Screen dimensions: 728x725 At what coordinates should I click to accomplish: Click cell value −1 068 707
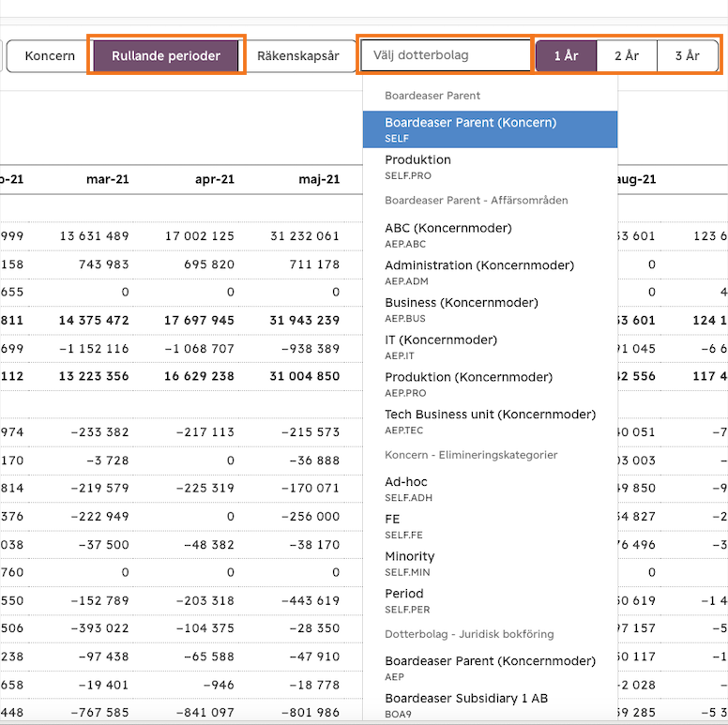(200, 349)
